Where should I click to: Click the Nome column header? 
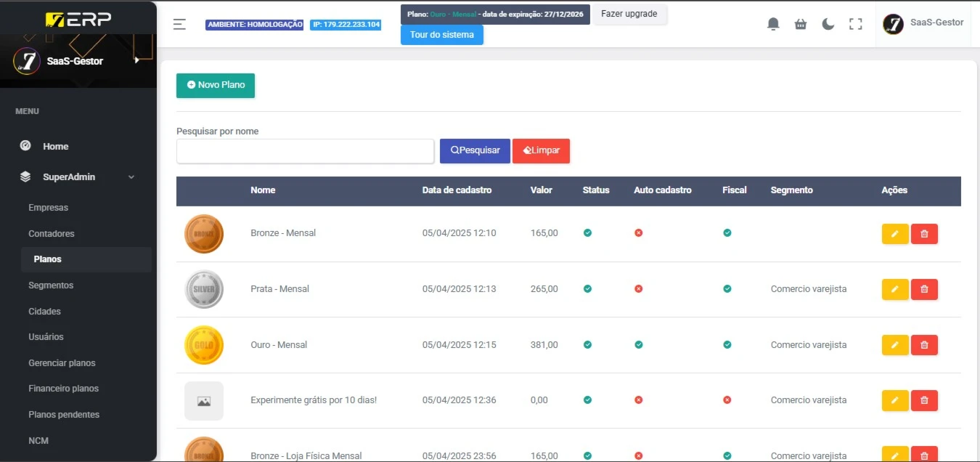tap(263, 190)
